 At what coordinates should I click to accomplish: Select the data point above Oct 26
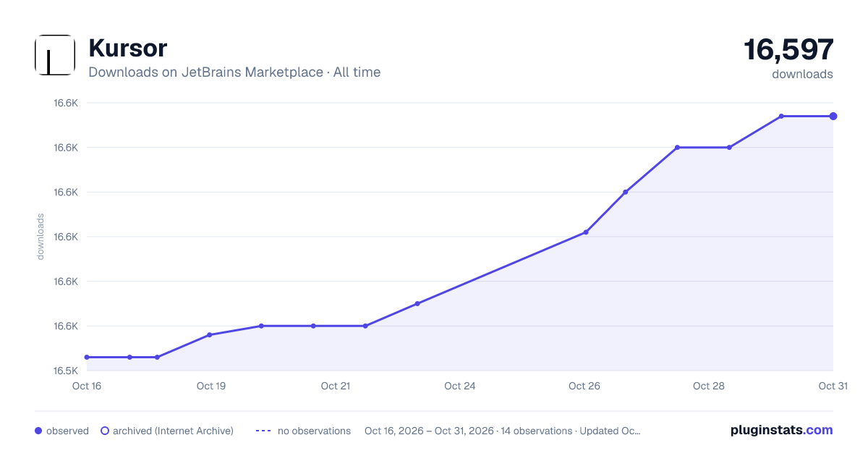coord(586,232)
